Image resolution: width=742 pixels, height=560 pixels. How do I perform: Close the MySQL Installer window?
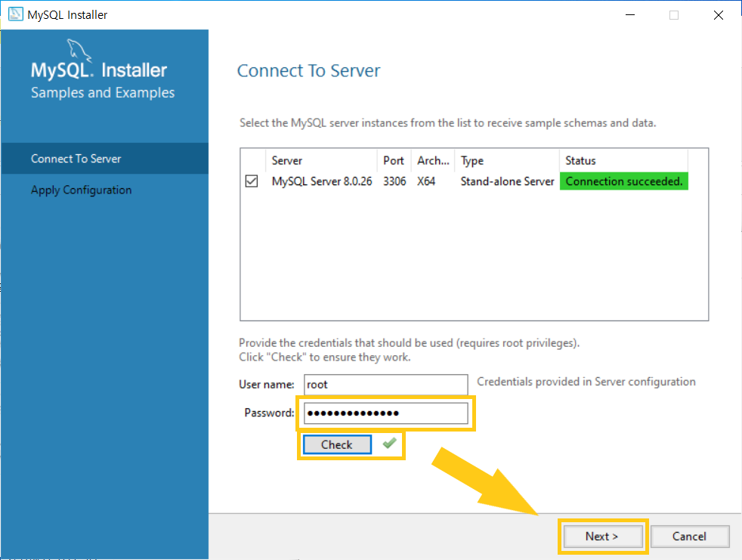coord(719,14)
